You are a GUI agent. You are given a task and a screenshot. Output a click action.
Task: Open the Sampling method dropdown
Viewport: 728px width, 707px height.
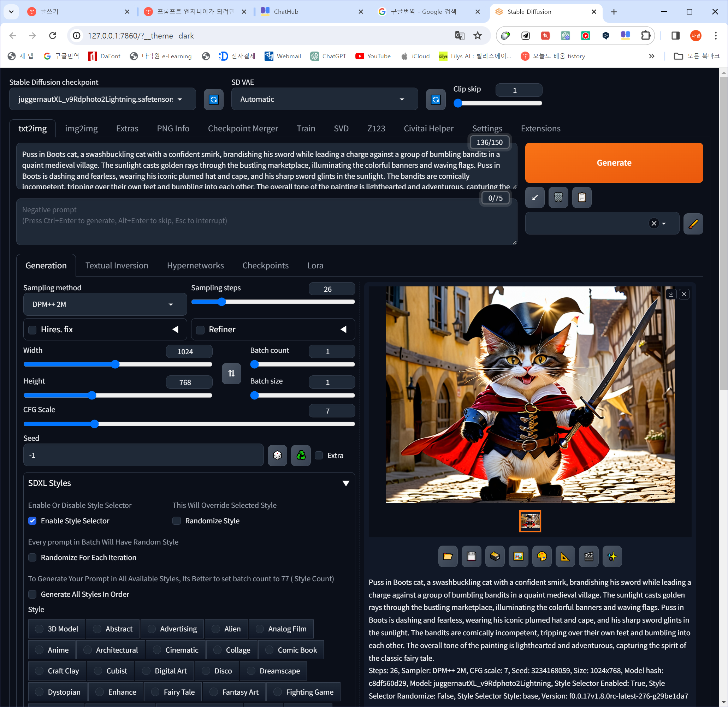pos(105,304)
